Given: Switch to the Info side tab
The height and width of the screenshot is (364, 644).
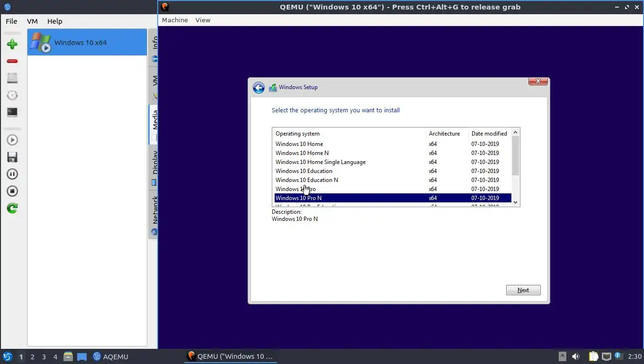Looking at the screenshot, I should coord(153,47).
